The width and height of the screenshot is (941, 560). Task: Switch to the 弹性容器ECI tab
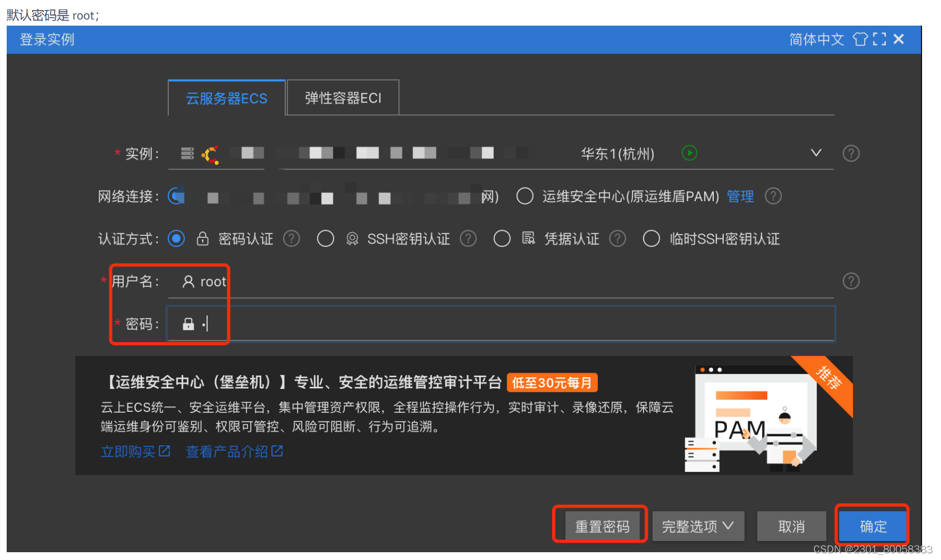(x=343, y=98)
